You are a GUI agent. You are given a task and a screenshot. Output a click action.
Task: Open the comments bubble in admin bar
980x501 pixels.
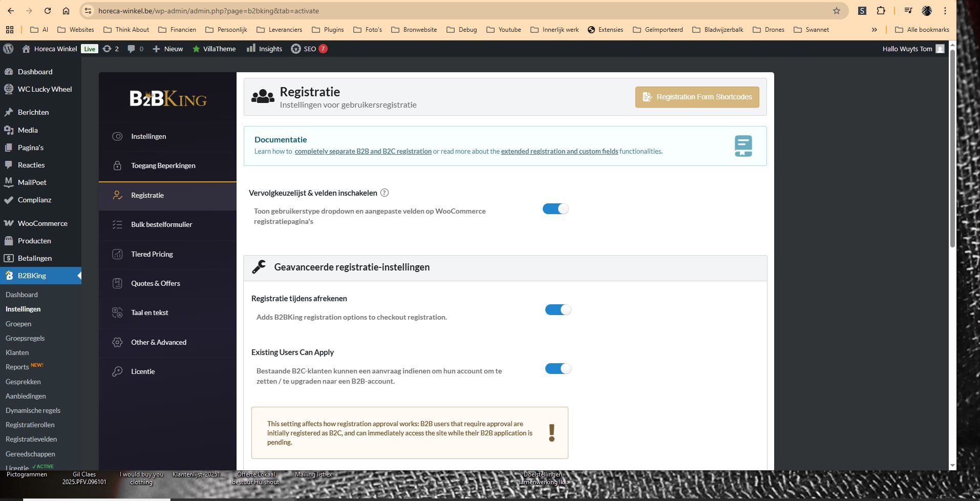(x=135, y=49)
